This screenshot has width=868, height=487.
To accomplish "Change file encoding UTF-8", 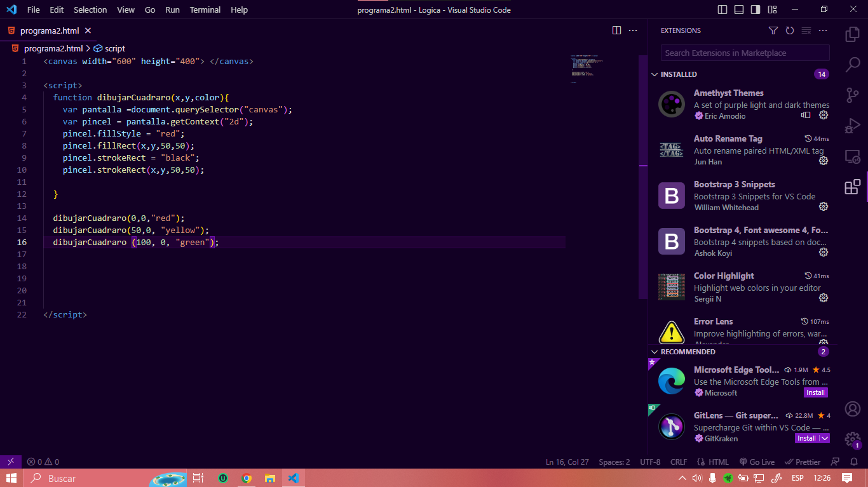I will point(650,462).
